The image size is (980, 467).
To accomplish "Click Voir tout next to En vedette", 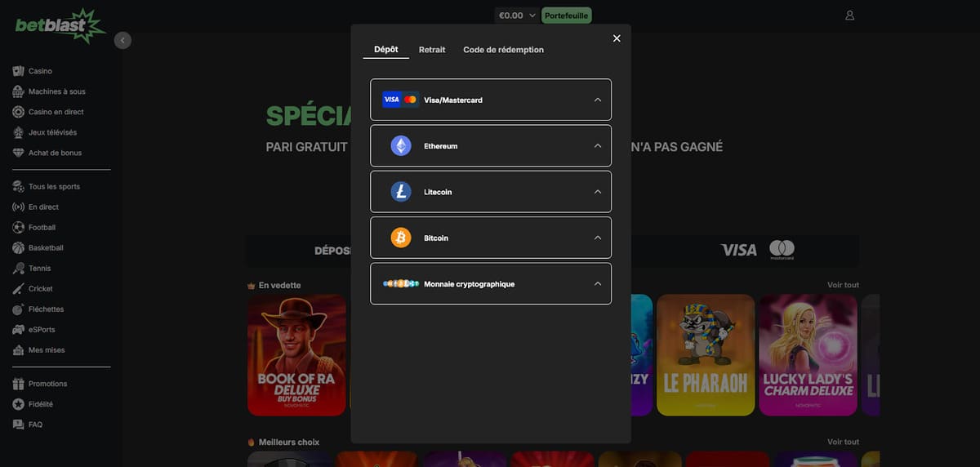I will (843, 285).
